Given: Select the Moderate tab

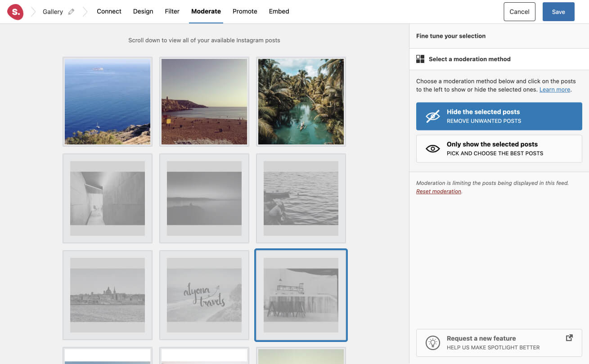Looking at the screenshot, I should pos(206,11).
